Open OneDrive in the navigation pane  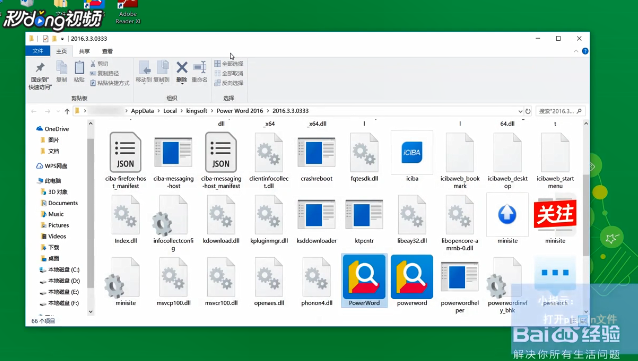[52, 129]
